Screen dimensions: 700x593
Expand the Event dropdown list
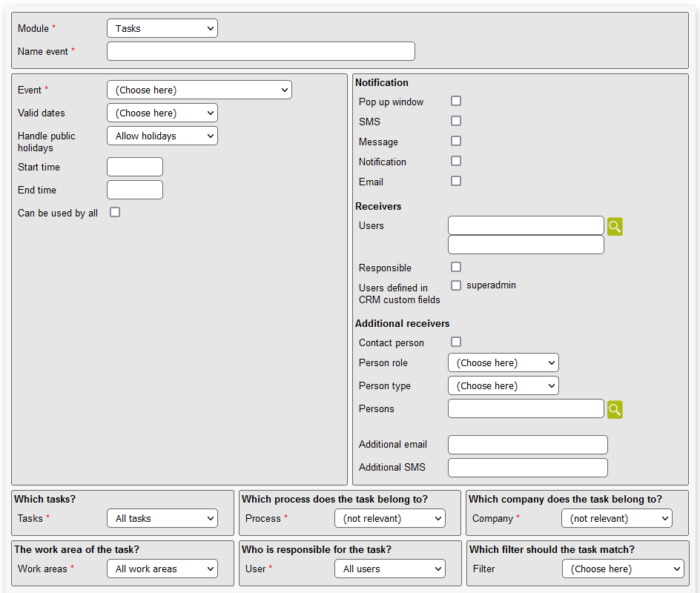pos(199,90)
